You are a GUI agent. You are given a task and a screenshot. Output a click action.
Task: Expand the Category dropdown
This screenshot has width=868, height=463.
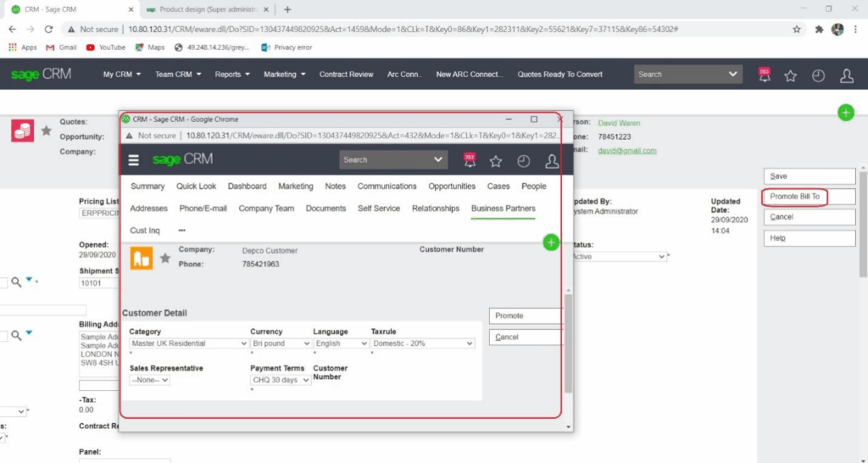coord(188,343)
